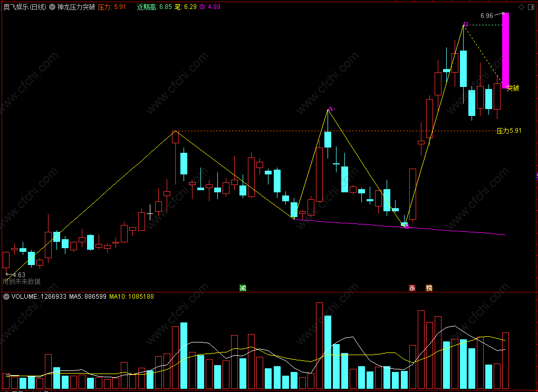The image size is (538, 392).
Task: Click the VOLUME: 1266933 readout
Action: point(39,297)
